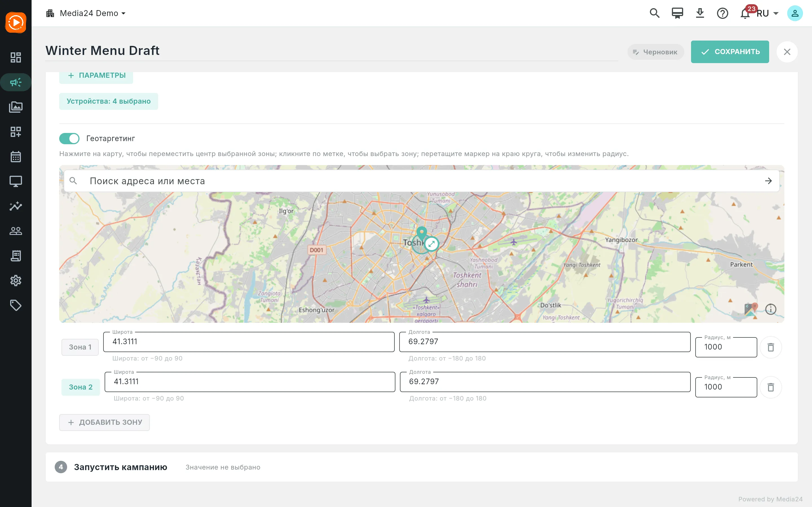Open the devices monitor sidebar icon
Viewport: 812px width, 507px height.
coord(16,181)
